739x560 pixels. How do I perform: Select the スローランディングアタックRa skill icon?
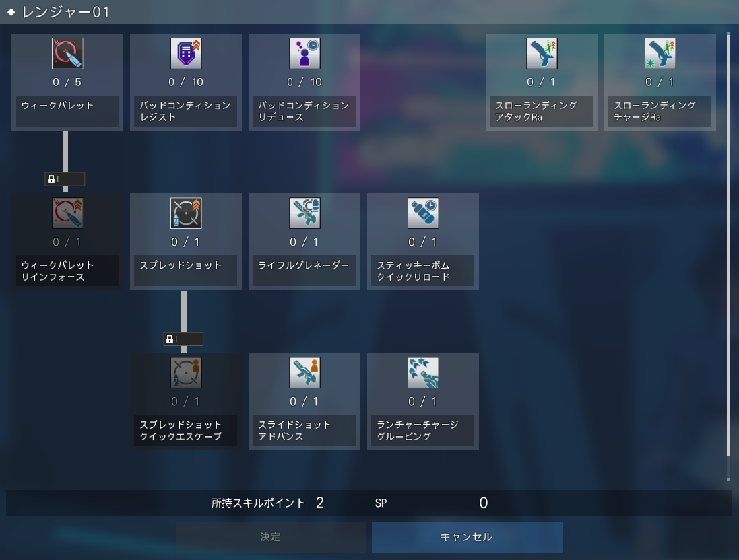(x=542, y=53)
